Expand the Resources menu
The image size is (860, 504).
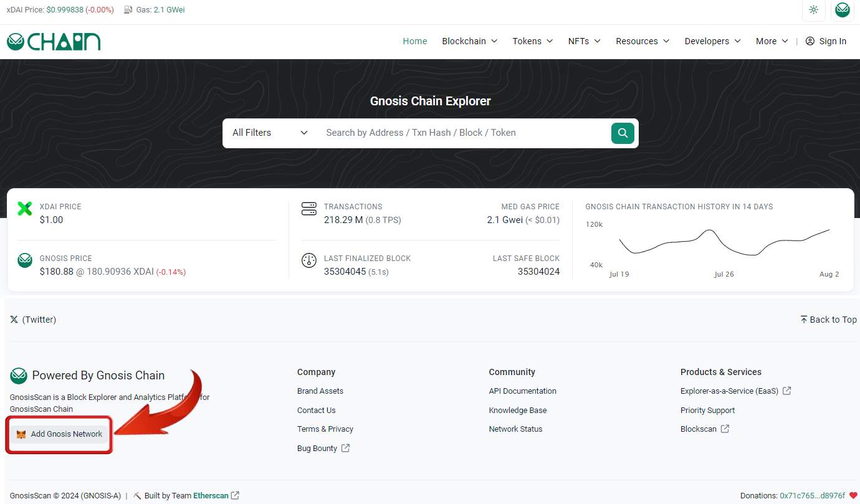point(643,41)
